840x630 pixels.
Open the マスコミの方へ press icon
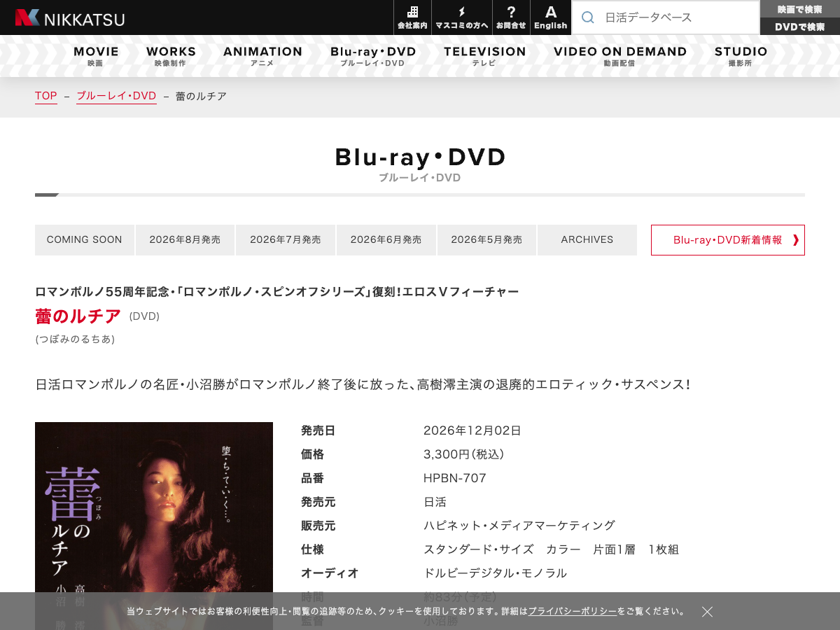[x=462, y=17]
